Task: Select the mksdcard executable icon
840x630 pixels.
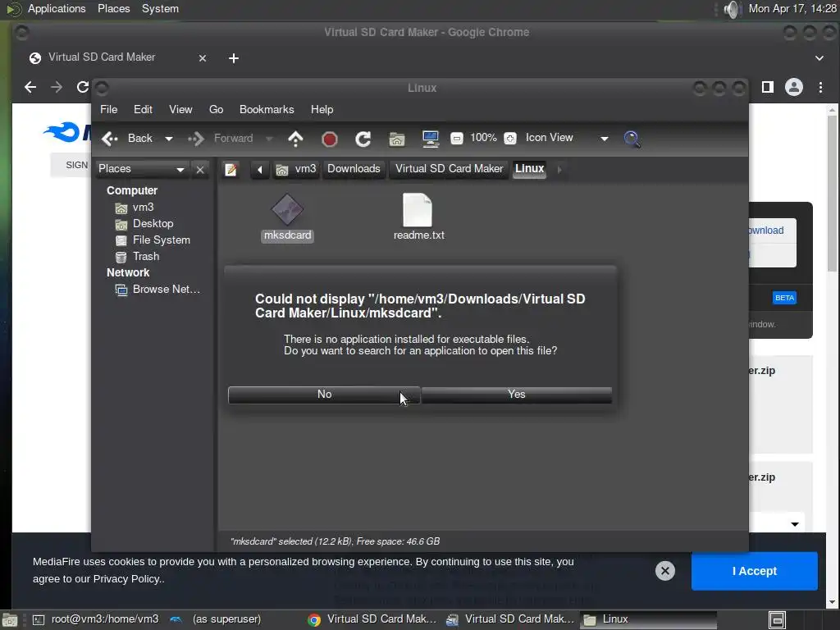Action: [x=288, y=217]
